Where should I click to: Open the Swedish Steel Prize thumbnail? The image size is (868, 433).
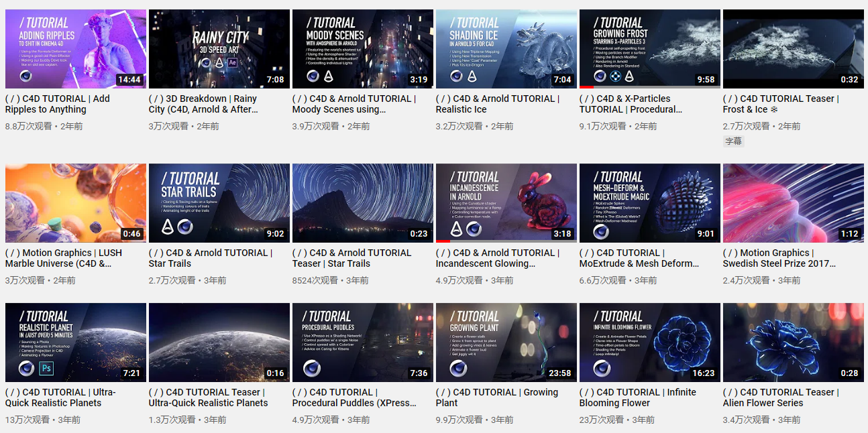pos(793,203)
